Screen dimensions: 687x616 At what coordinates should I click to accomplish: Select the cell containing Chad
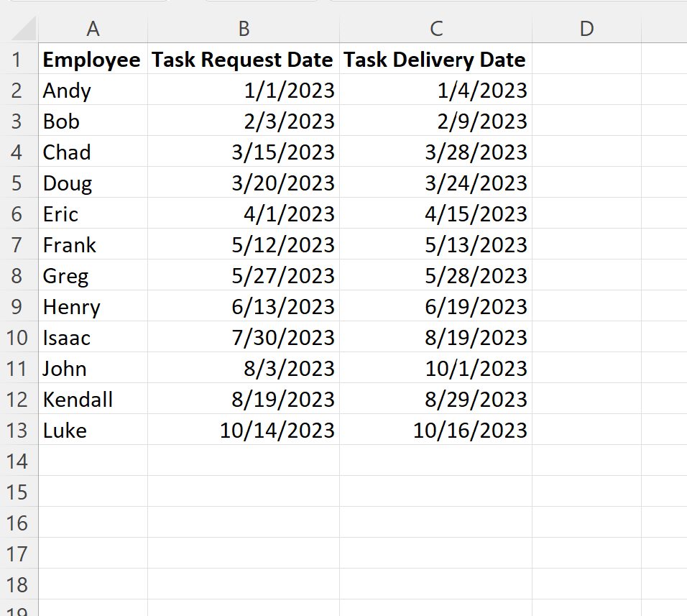(93, 152)
